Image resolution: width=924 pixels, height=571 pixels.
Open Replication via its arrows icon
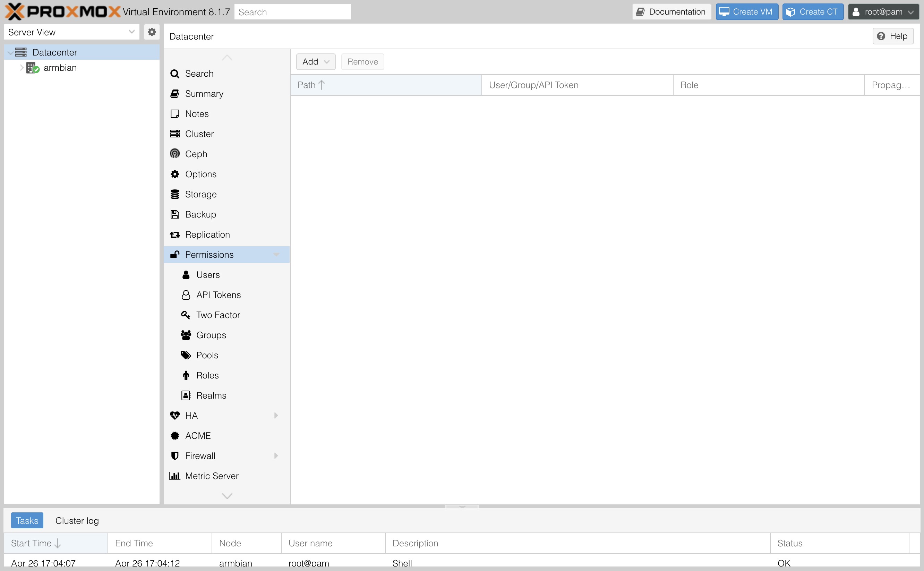click(175, 235)
